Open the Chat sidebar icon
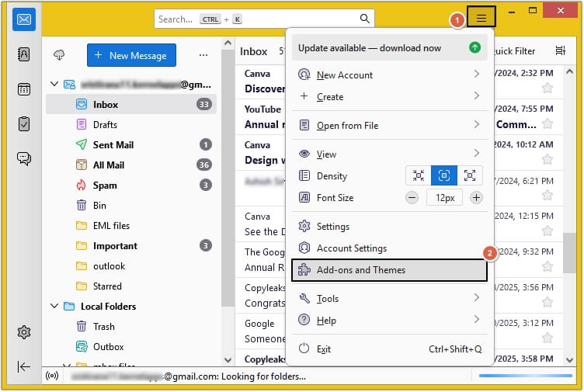This screenshot has height=392, width=584. pos(23,158)
